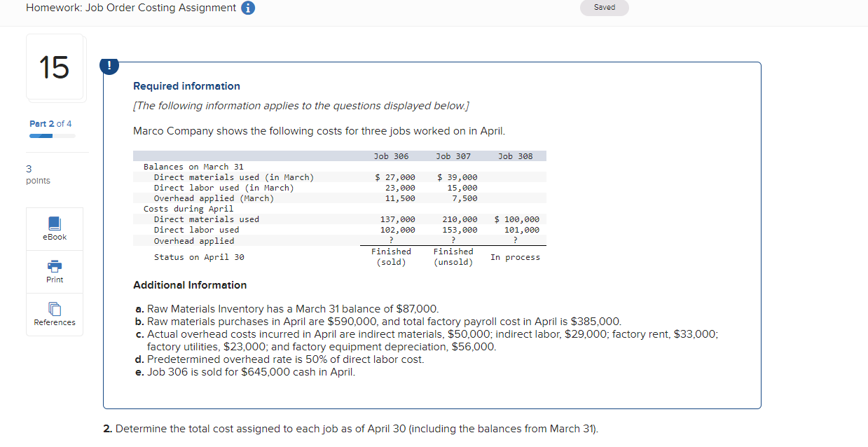The image size is (868, 447).
Task: Click the eBook book-shaped graphic
Action: [x=54, y=223]
